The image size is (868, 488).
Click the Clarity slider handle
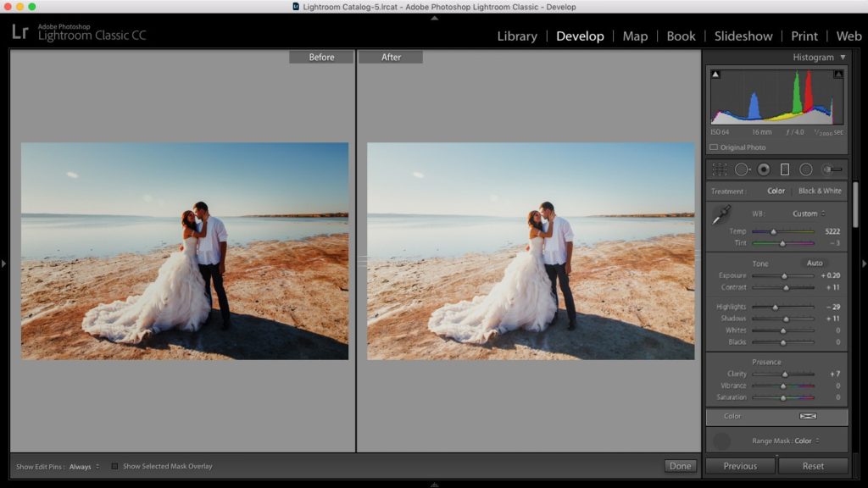coord(784,374)
